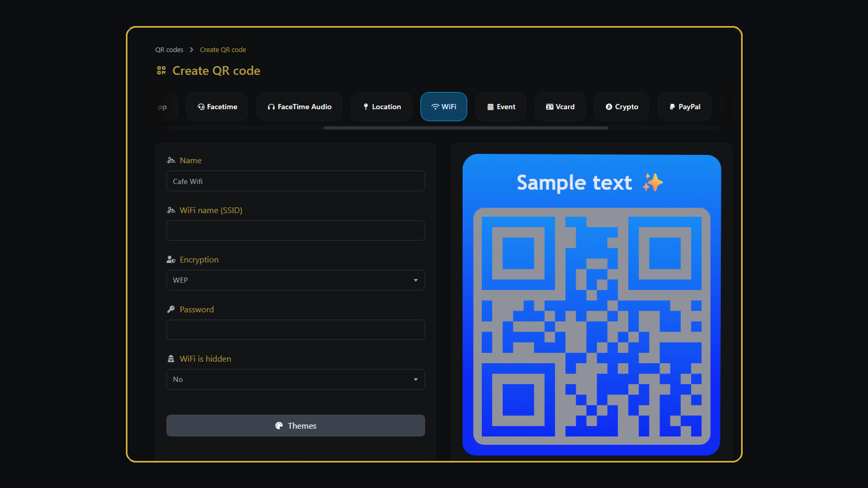Click the headset icon on Facetime tab
868x488 pixels.
tap(201, 107)
